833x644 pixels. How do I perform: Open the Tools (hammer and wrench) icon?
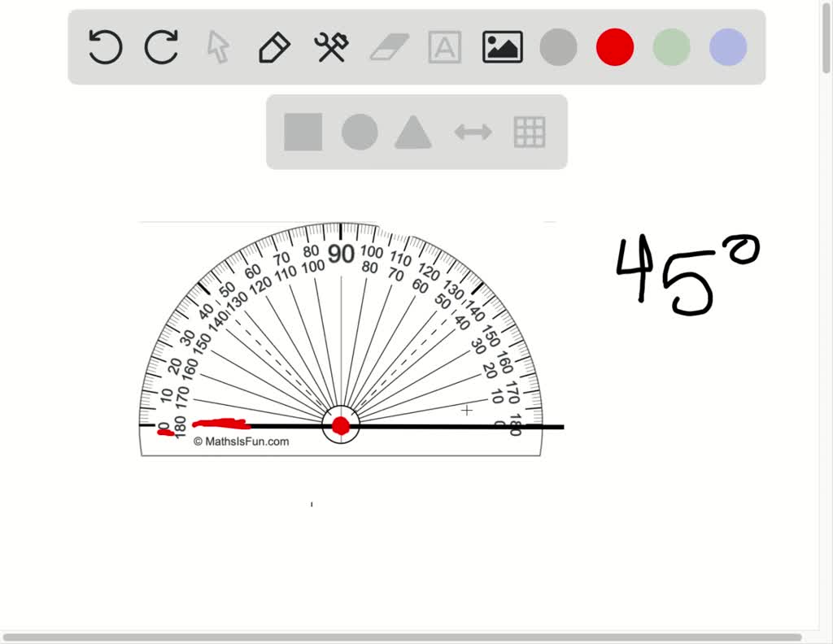329,46
